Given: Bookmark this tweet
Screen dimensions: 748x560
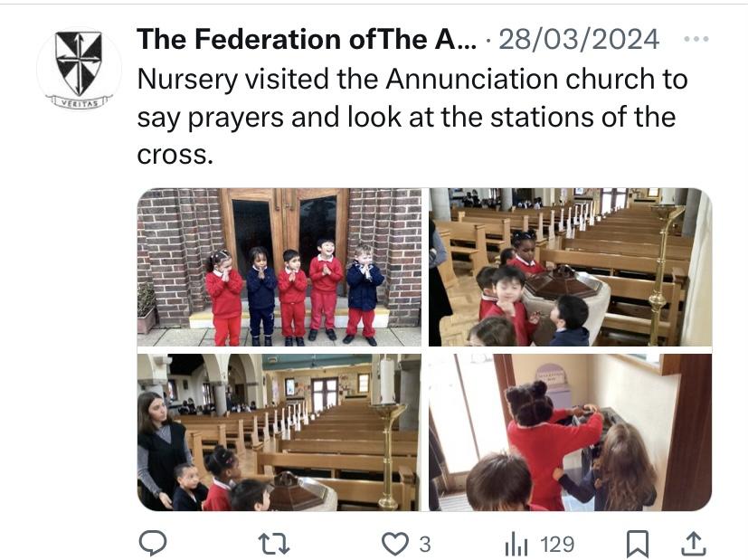Looking at the screenshot, I should [638, 543].
